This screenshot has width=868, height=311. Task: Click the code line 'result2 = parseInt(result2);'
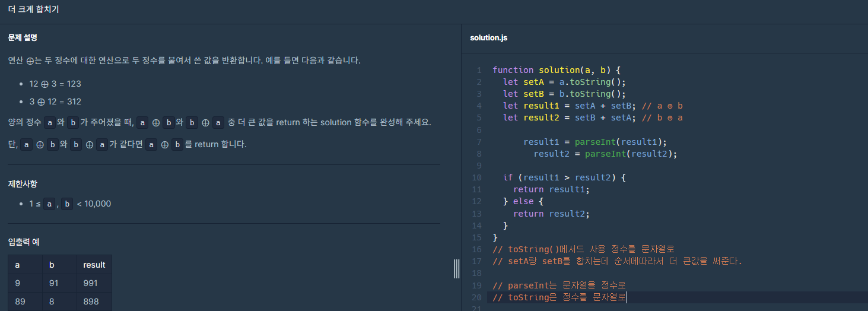[x=605, y=154]
